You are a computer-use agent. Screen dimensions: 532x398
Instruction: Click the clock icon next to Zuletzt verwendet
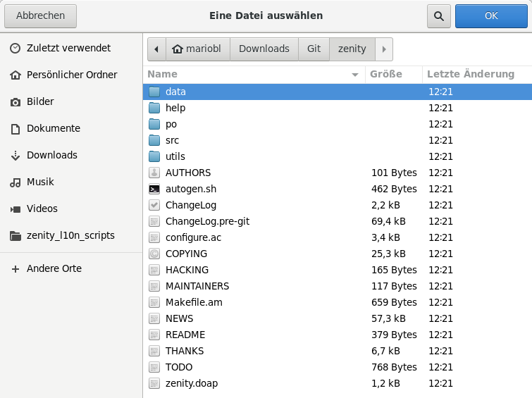pyautogui.click(x=15, y=49)
